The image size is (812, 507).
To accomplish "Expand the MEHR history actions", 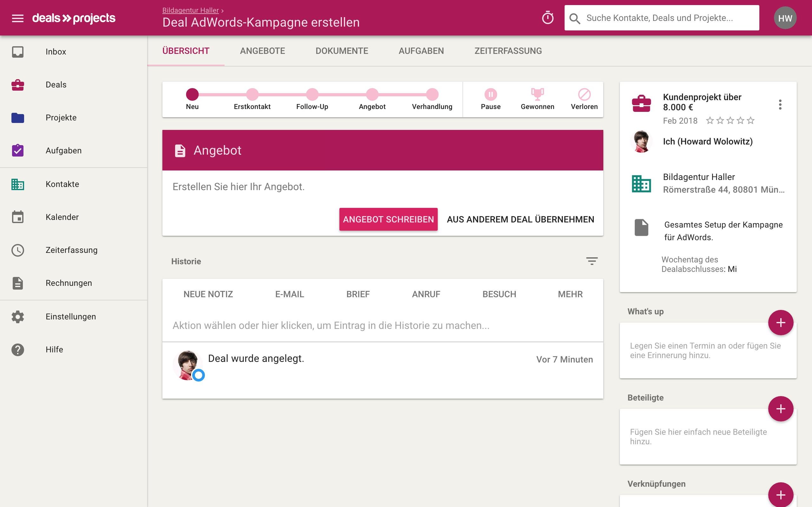I will [570, 294].
